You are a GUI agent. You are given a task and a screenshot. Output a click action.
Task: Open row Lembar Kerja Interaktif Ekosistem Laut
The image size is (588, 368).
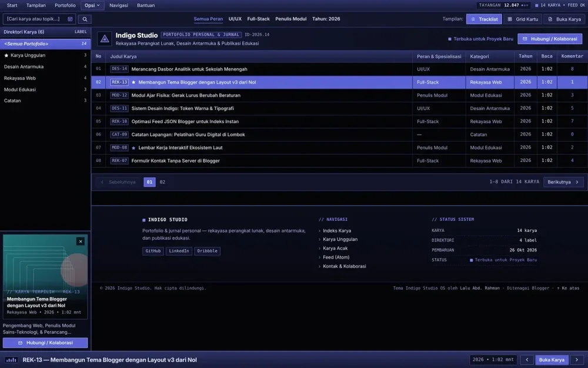[x=339, y=148]
